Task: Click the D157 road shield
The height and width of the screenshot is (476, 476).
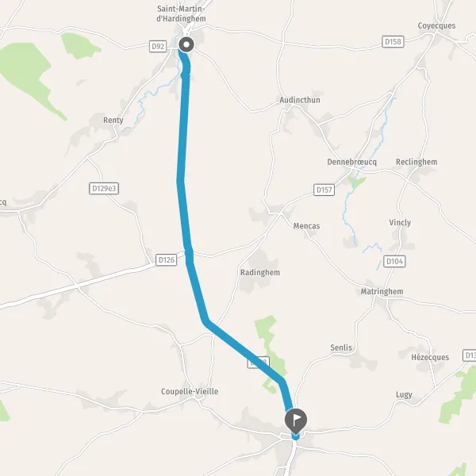Action: pyautogui.click(x=324, y=190)
